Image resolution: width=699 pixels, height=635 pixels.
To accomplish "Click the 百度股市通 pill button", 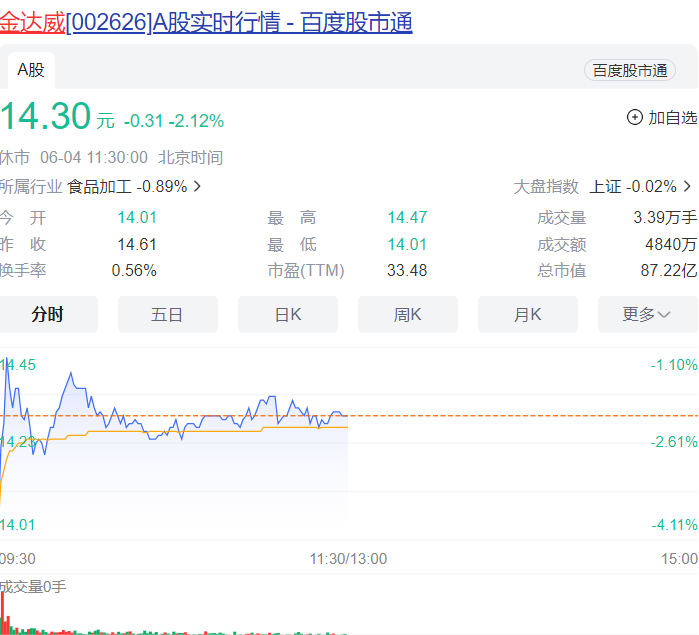I will point(629,70).
